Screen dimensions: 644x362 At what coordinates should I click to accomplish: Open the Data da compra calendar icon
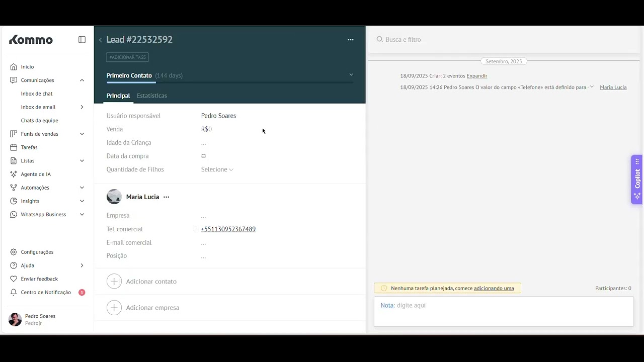click(x=203, y=156)
